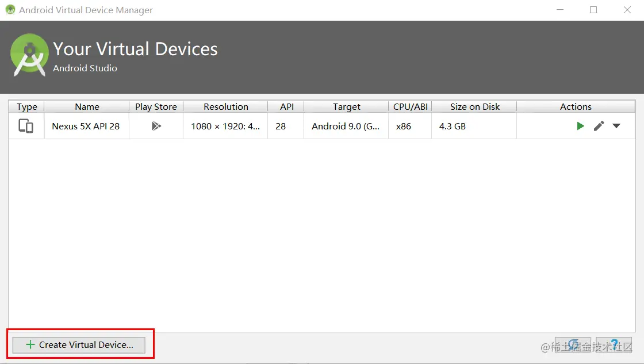Click Create Virtual Device button
This screenshot has width=644, height=364.
pos(79,345)
